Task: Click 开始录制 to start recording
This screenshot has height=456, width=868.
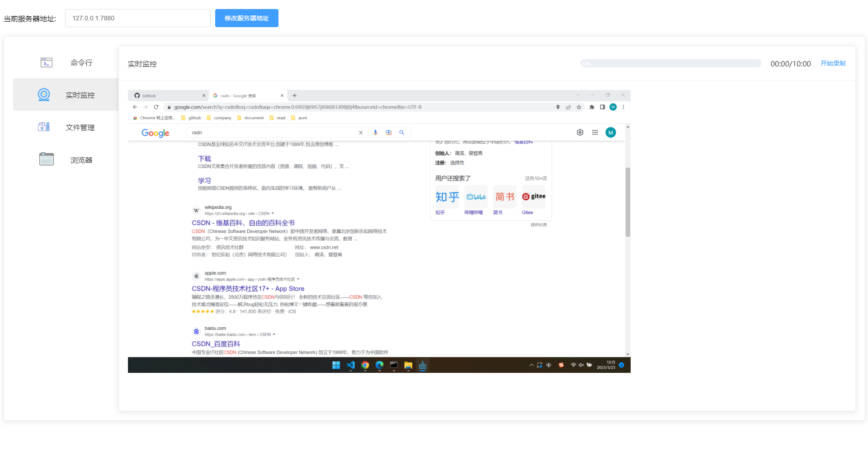Action: tap(833, 63)
